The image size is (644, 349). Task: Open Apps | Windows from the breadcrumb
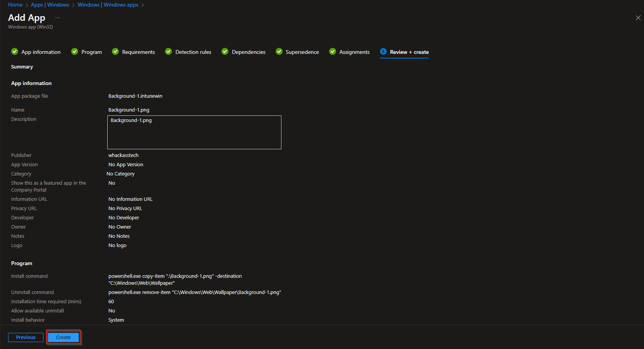(50, 5)
